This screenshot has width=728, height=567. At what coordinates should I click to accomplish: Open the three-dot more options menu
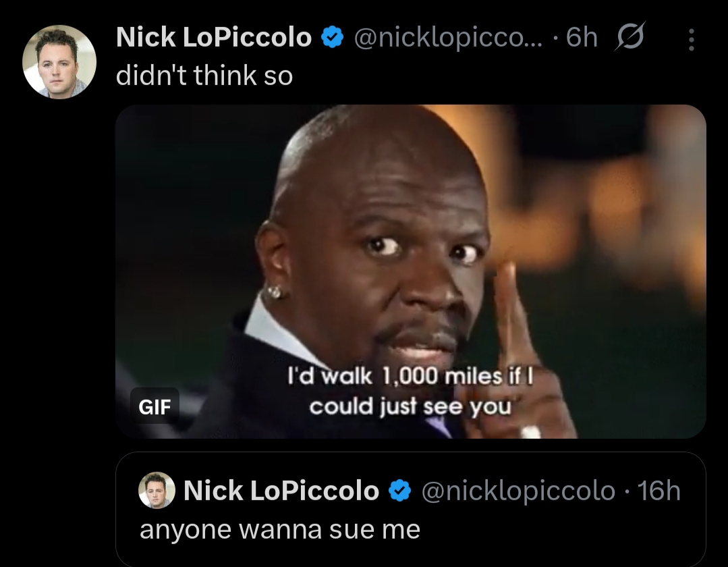tap(692, 39)
